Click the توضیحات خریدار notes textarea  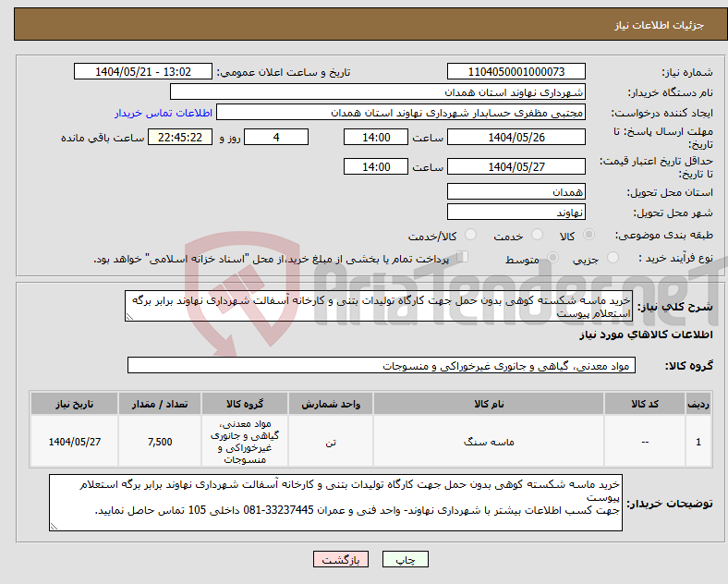click(335, 503)
